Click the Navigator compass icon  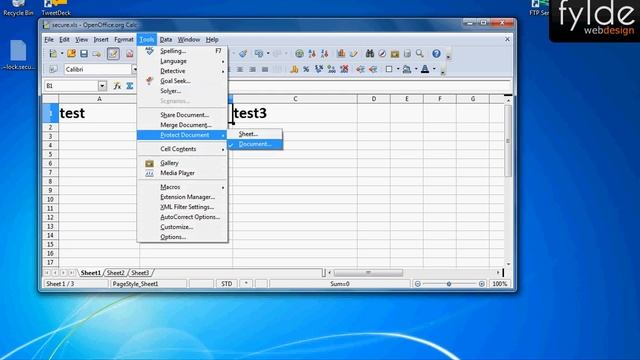coord(382,53)
